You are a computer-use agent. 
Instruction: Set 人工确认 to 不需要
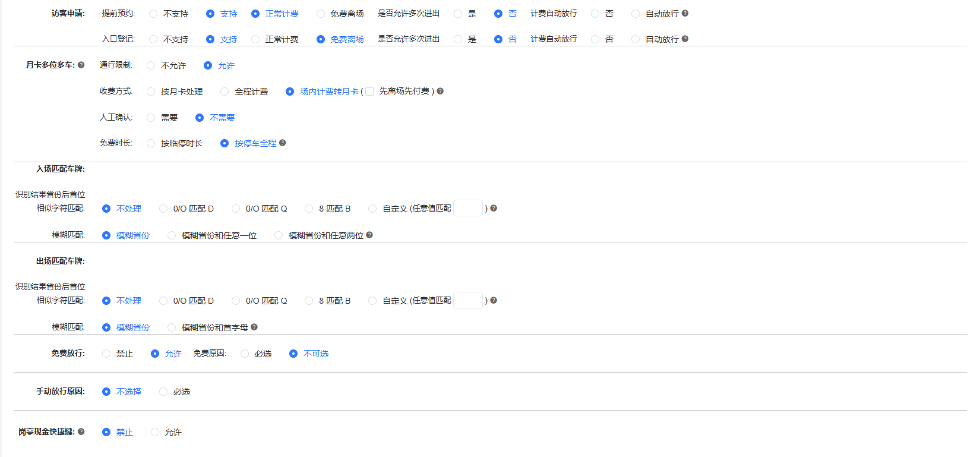pos(200,118)
